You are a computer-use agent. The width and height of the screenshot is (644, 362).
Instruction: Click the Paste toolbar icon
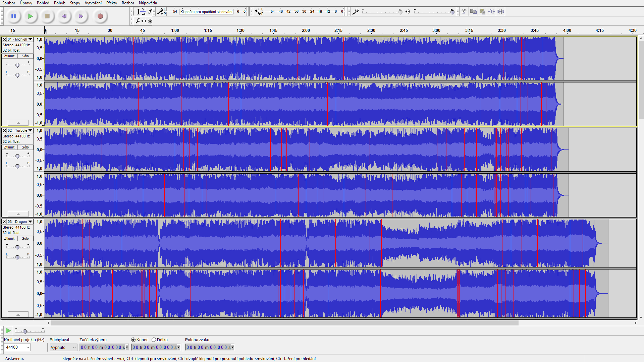point(482,11)
